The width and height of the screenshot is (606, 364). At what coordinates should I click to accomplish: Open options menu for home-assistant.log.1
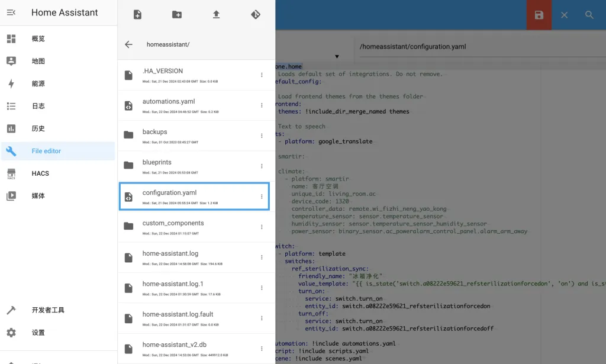[x=262, y=288]
